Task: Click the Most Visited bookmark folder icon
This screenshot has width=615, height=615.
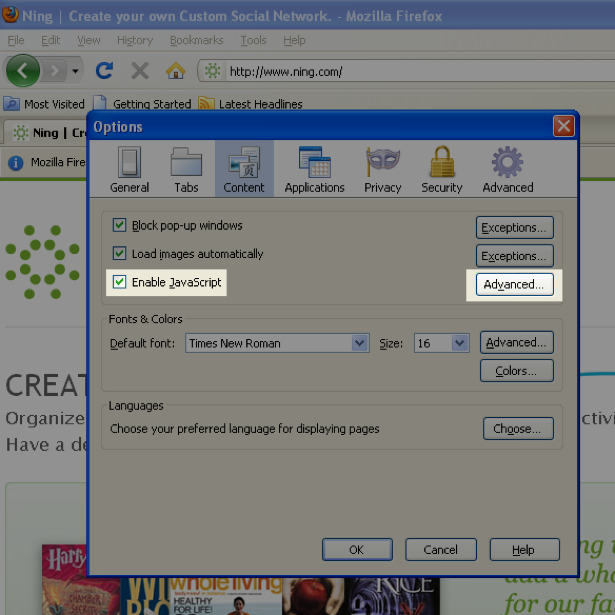Action: [x=11, y=104]
